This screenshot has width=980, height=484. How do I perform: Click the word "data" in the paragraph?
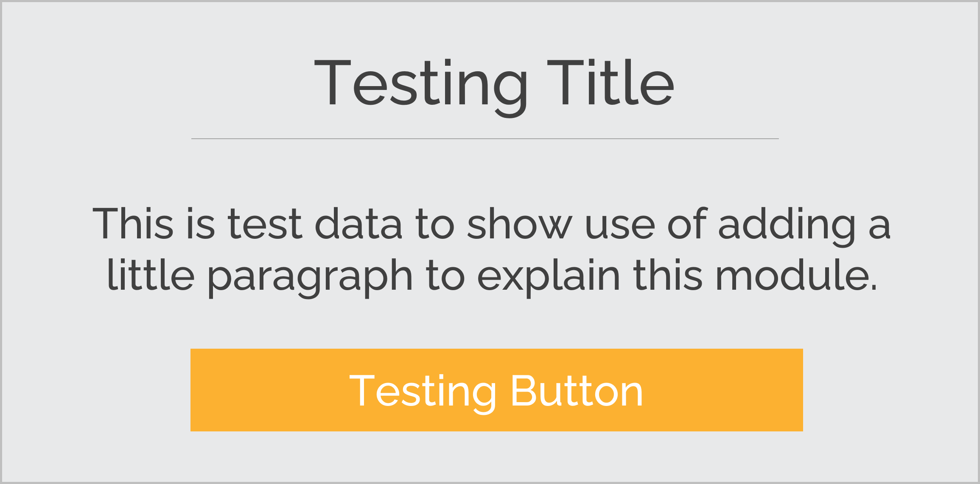point(358,224)
